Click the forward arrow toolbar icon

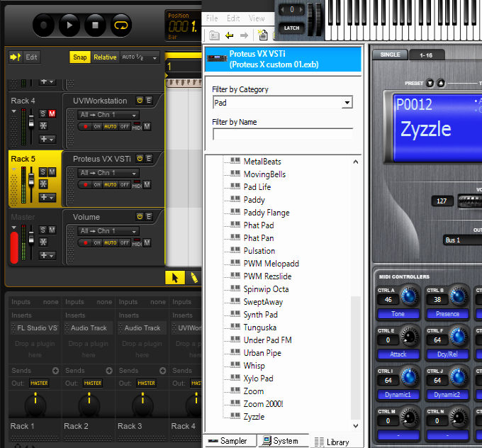[244, 35]
